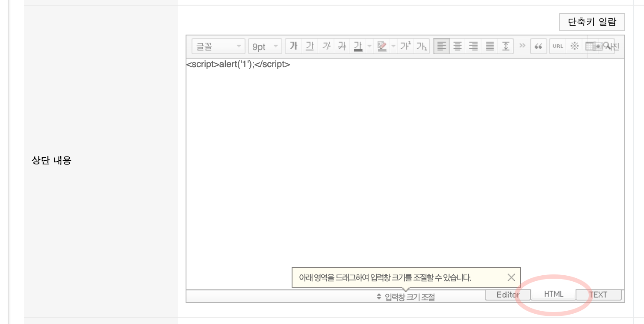The image size is (644, 324).
Task: Toggle underline text formatting
Action: click(310, 46)
